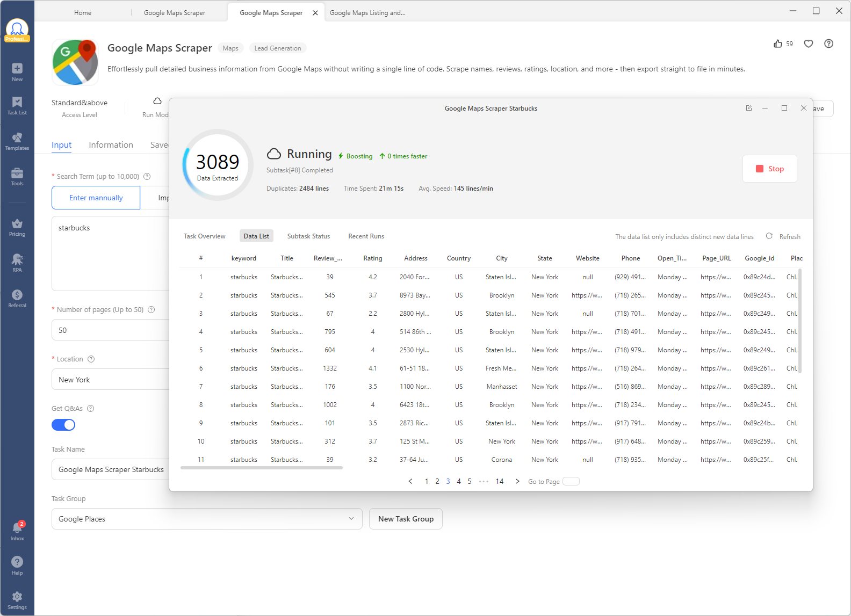Select the Data List tab
This screenshot has width=851, height=616.
coord(256,236)
